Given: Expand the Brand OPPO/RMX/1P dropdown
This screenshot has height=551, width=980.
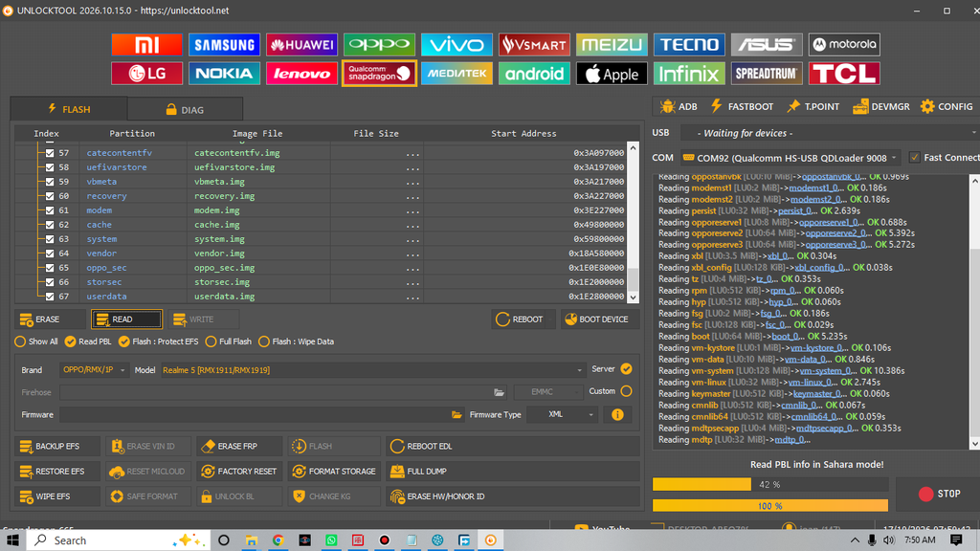Looking at the screenshot, I should [94, 370].
